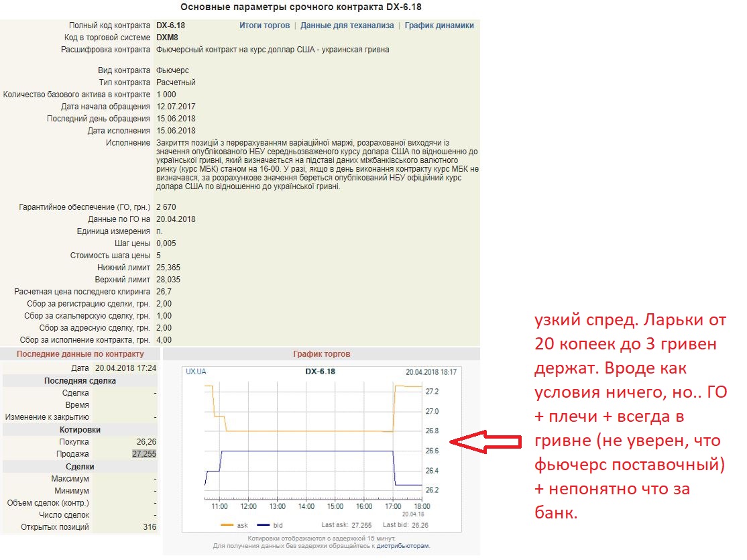
Task: Click the Last bid value 26.26
Action: coord(420,525)
